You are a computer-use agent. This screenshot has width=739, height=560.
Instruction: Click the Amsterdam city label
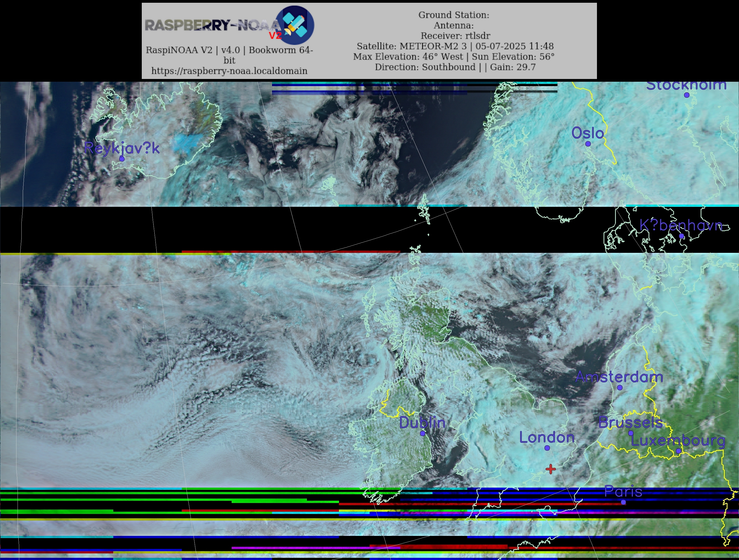pos(619,377)
